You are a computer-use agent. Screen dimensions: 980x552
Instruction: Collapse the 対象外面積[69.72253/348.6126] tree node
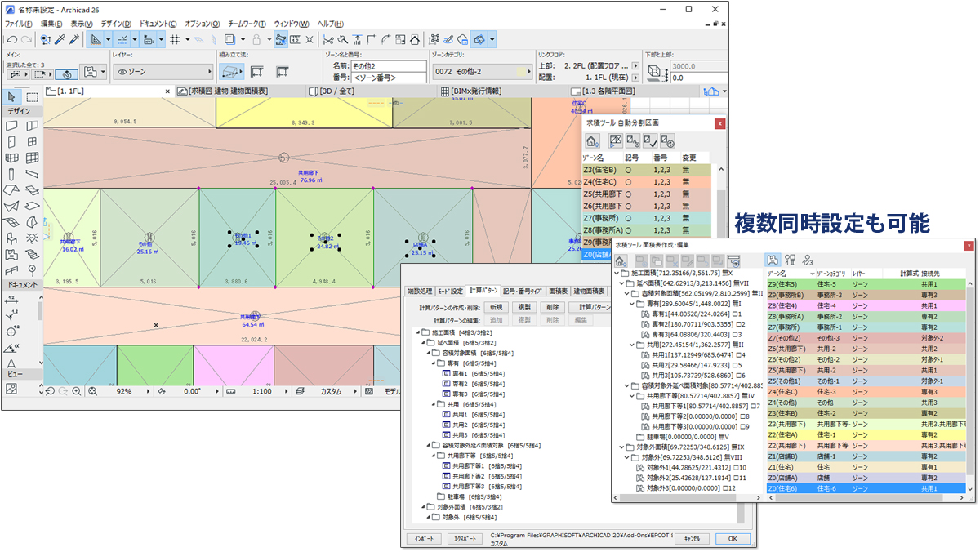pos(621,447)
